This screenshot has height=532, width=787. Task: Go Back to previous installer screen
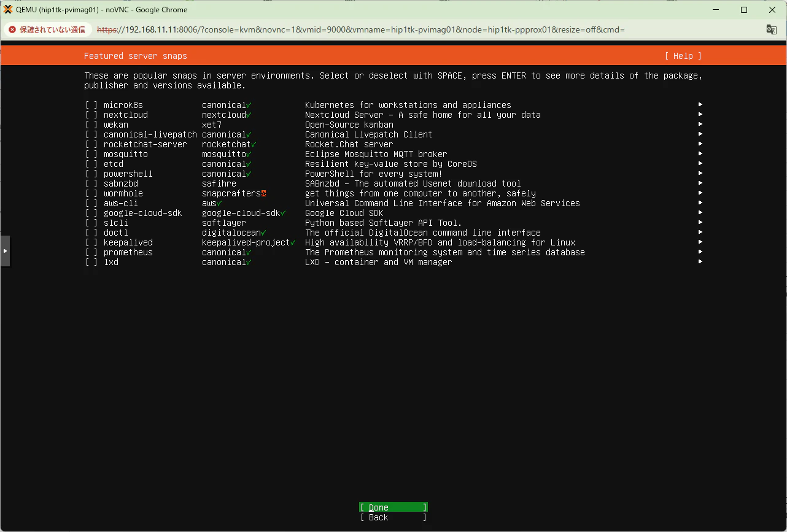pyautogui.click(x=393, y=517)
